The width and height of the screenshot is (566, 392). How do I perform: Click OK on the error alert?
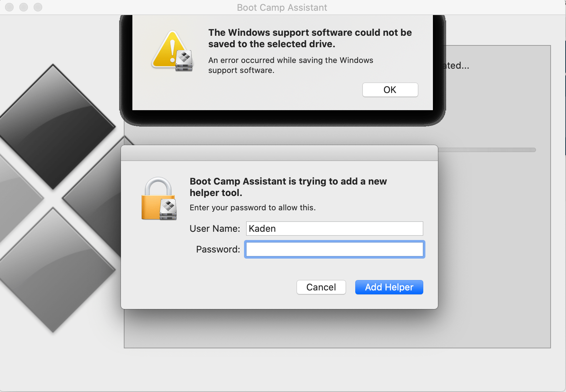click(390, 90)
